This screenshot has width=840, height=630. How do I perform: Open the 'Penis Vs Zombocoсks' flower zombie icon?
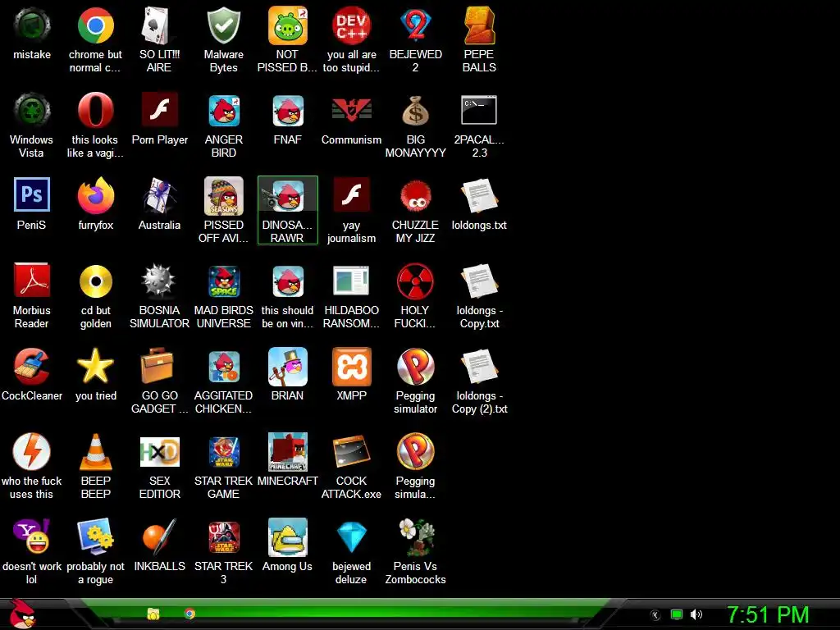[x=415, y=536]
